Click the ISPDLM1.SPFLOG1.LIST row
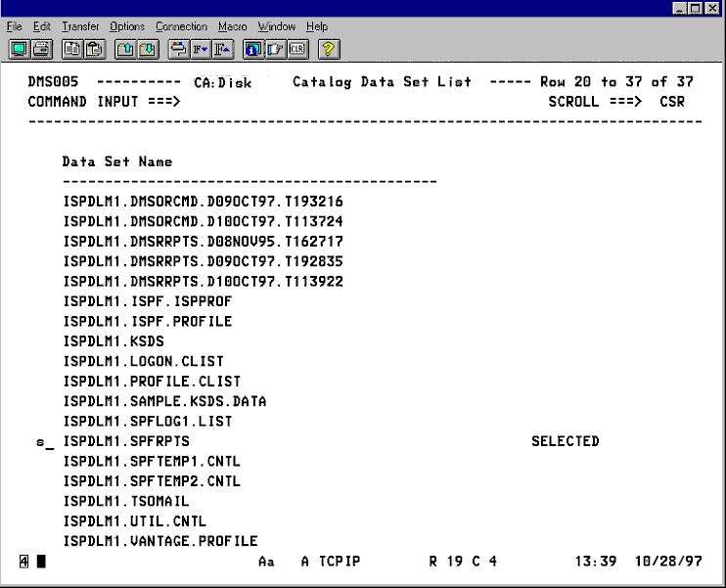726x588 pixels. [x=147, y=422]
